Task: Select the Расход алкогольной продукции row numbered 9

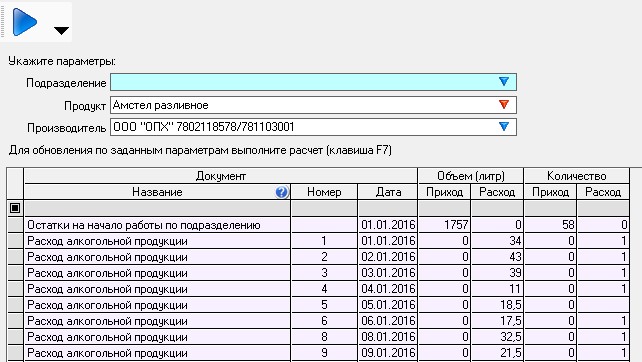Action: (x=319, y=353)
